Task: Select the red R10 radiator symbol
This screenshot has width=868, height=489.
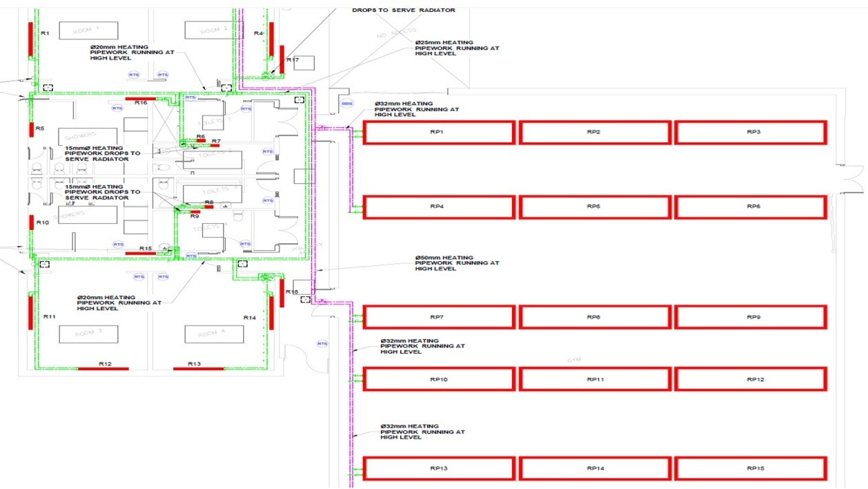Action: (x=32, y=223)
